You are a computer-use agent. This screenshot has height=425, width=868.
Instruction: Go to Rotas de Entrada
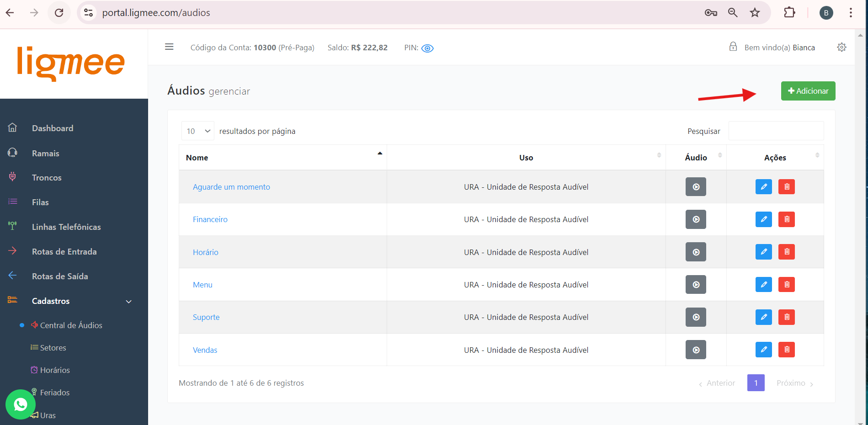(x=64, y=252)
